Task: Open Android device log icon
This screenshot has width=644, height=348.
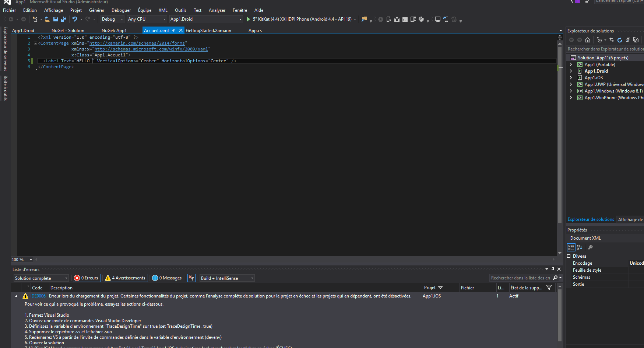Action: pos(413,19)
